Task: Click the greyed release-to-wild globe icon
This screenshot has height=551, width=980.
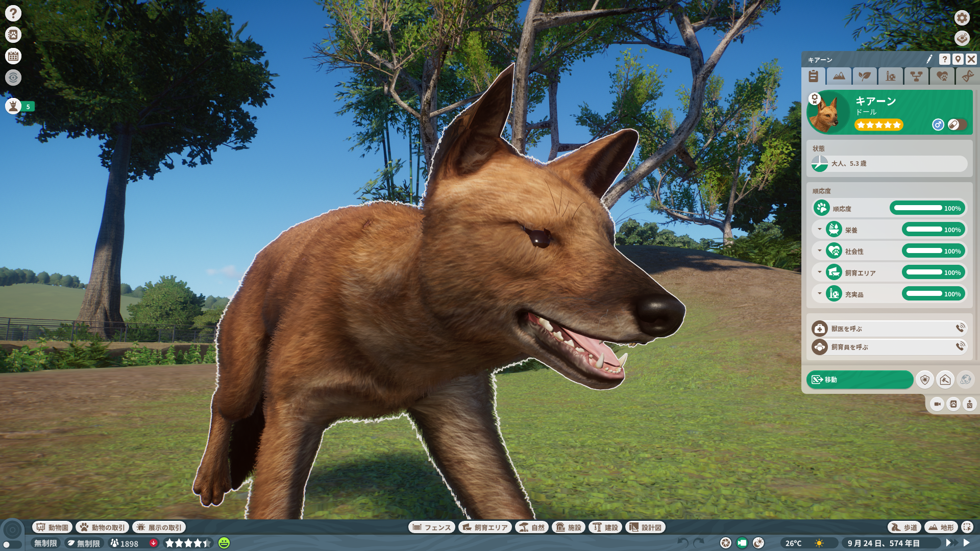Action: click(966, 380)
